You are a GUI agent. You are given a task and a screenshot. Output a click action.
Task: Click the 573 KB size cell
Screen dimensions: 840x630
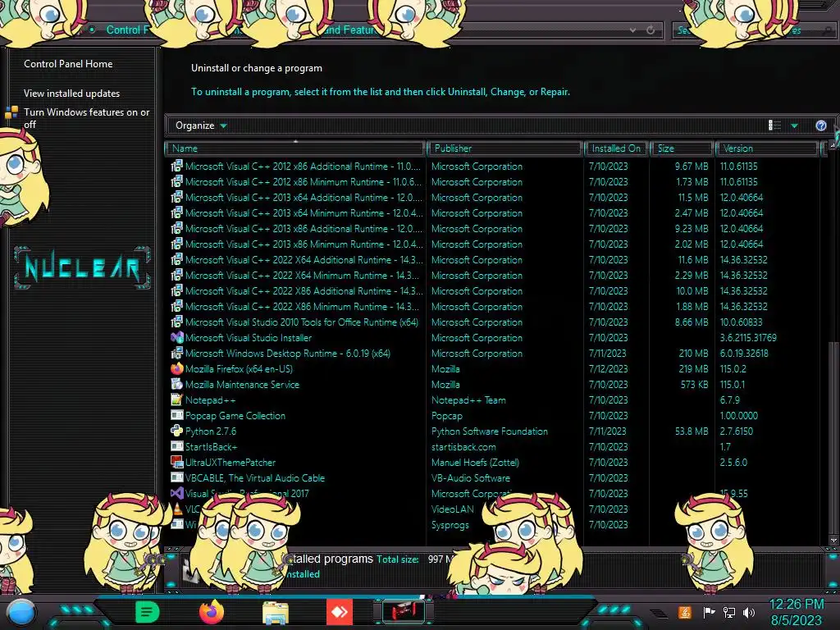[694, 385]
